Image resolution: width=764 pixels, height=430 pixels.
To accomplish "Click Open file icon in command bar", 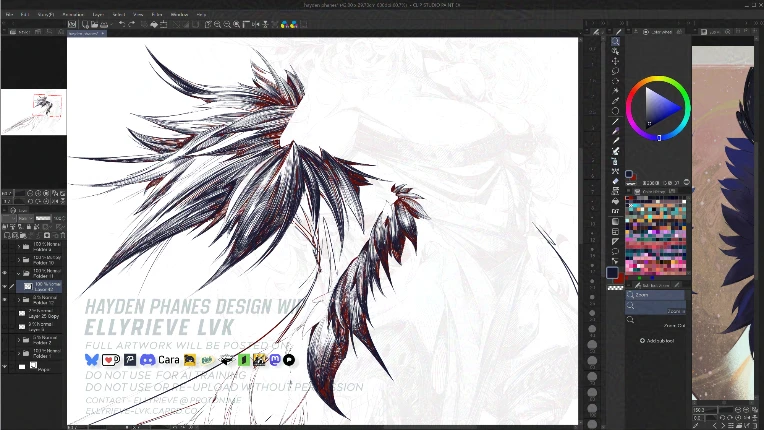I will (x=94, y=24).
